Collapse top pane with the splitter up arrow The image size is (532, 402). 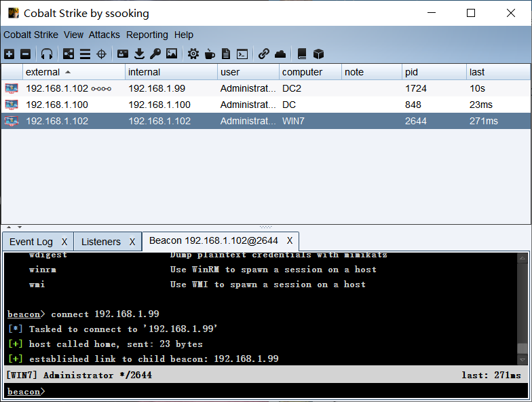point(9,227)
